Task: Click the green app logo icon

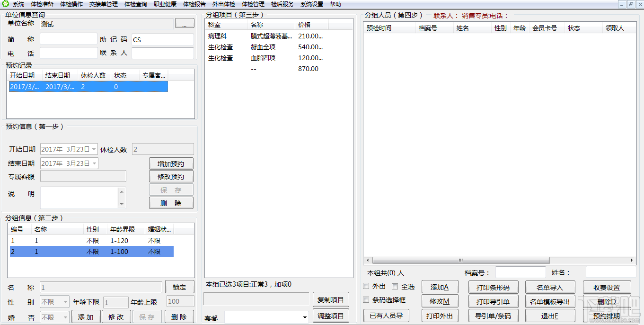Action: pyautogui.click(x=5, y=4)
